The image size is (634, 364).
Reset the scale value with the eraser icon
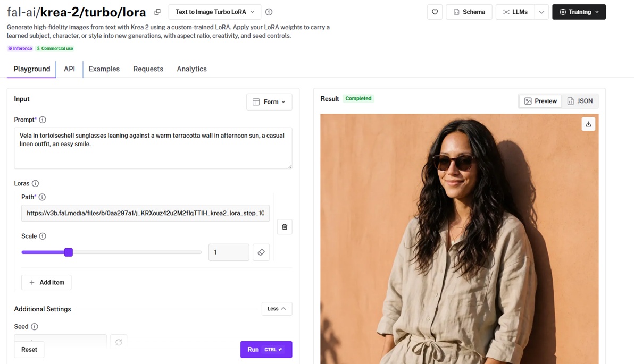(261, 252)
